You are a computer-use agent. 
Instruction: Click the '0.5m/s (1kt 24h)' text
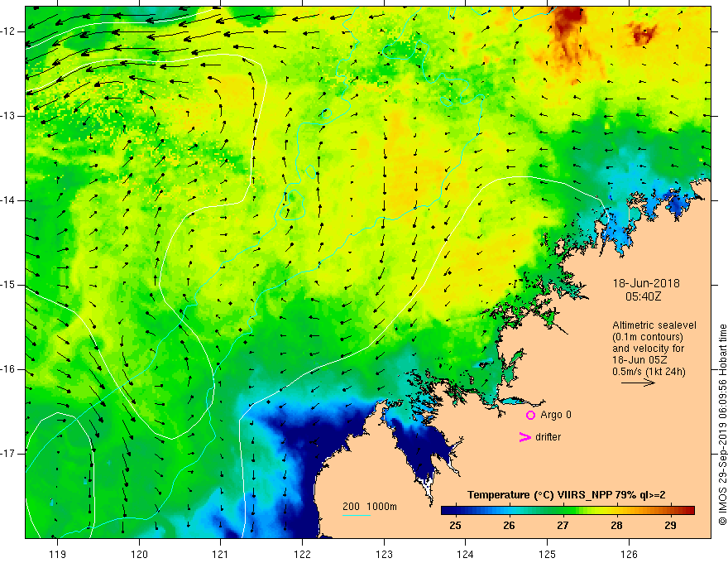pyautogui.click(x=649, y=372)
